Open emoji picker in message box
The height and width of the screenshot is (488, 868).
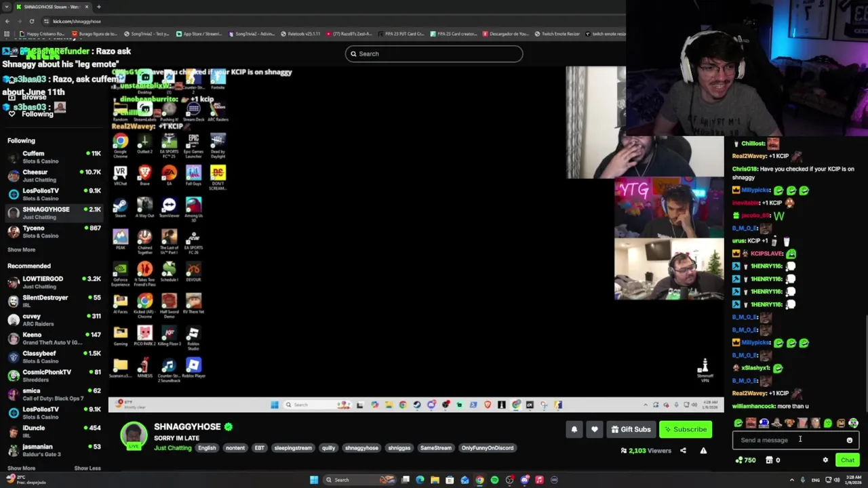tap(849, 440)
